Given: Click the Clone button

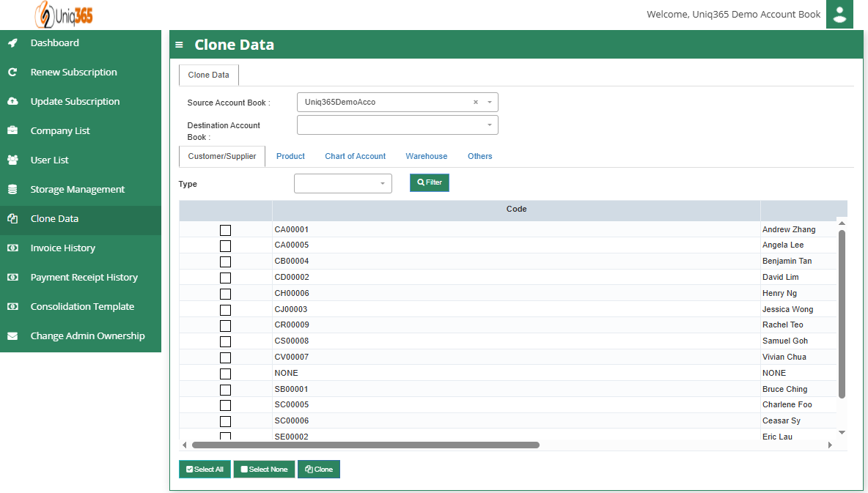Looking at the screenshot, I should pos(319,470).
